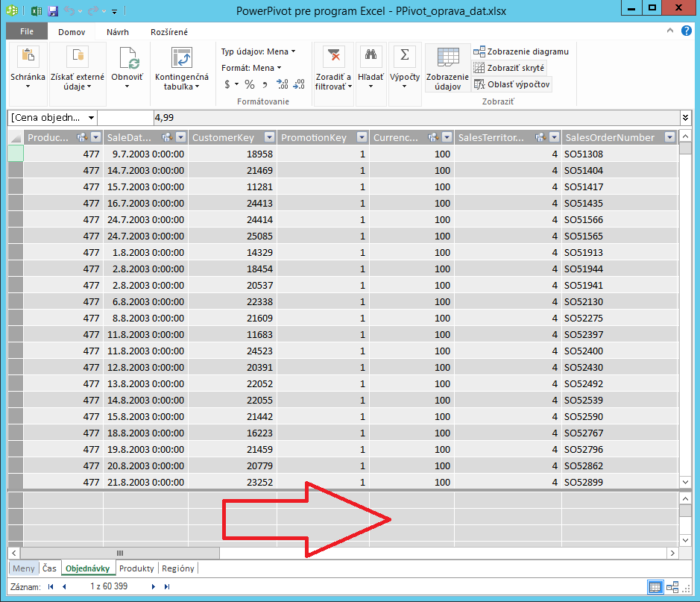The image size is (700, 602).
Task: Click Objednávky sheet tab
Action: [x=88, y=568]
